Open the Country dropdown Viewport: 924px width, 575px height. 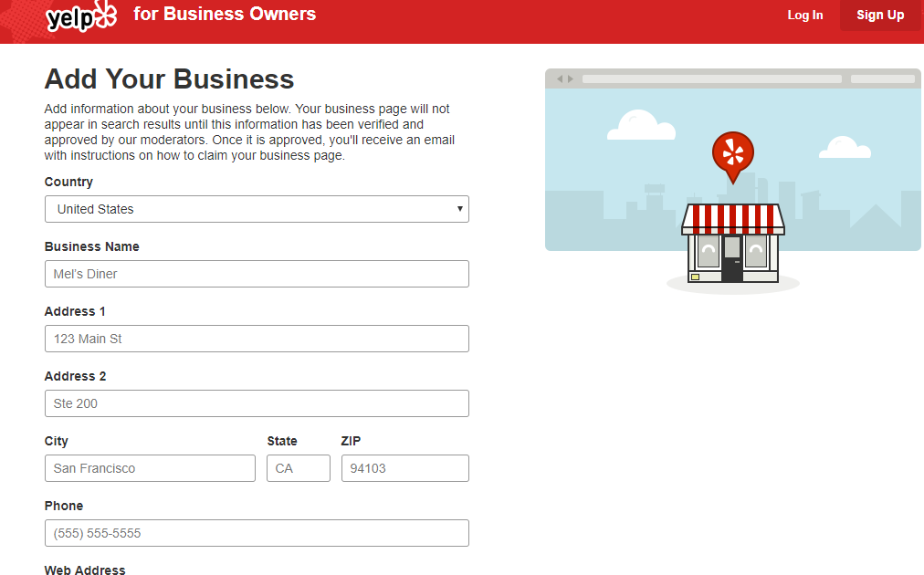coord(257,209)
